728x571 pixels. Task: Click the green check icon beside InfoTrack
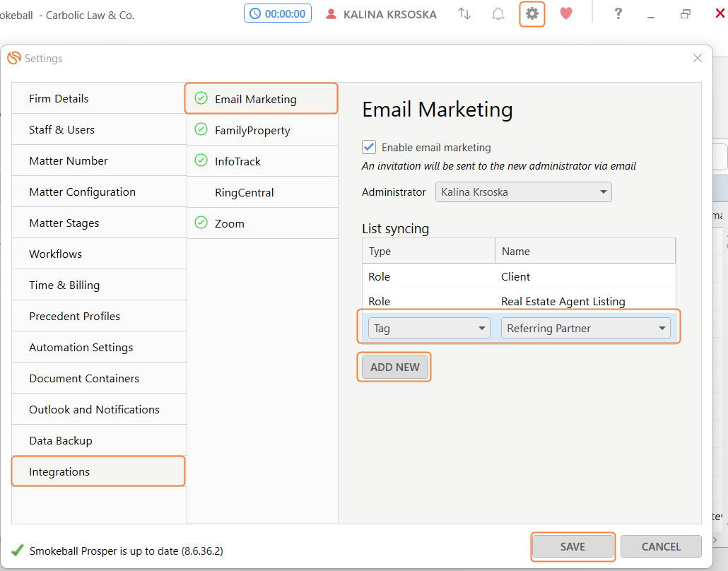tap(201, 160)
